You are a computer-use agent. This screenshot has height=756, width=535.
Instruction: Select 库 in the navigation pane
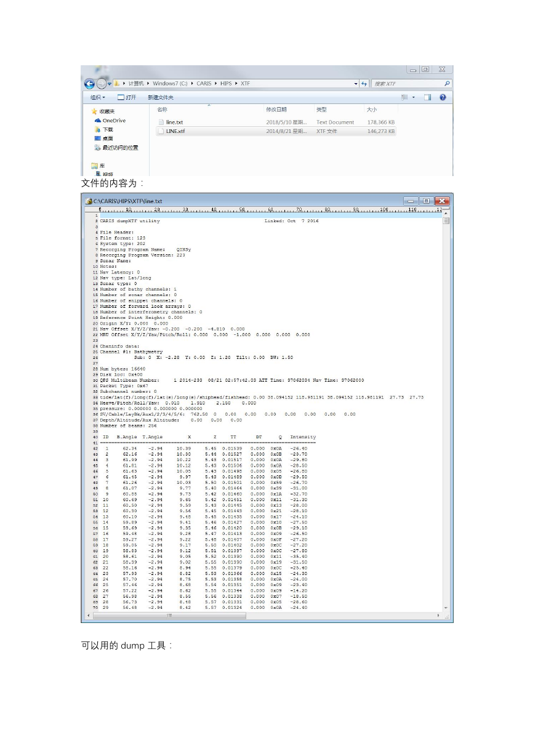[x=98, y=166]
